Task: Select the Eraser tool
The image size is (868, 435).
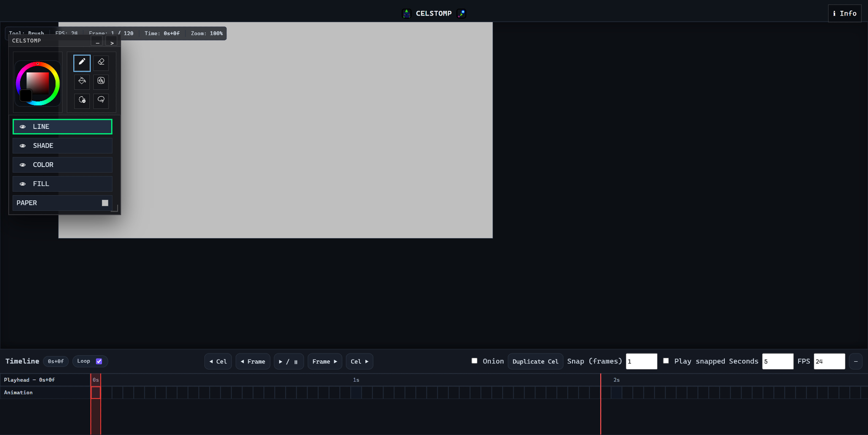Action: coord(101,62)
